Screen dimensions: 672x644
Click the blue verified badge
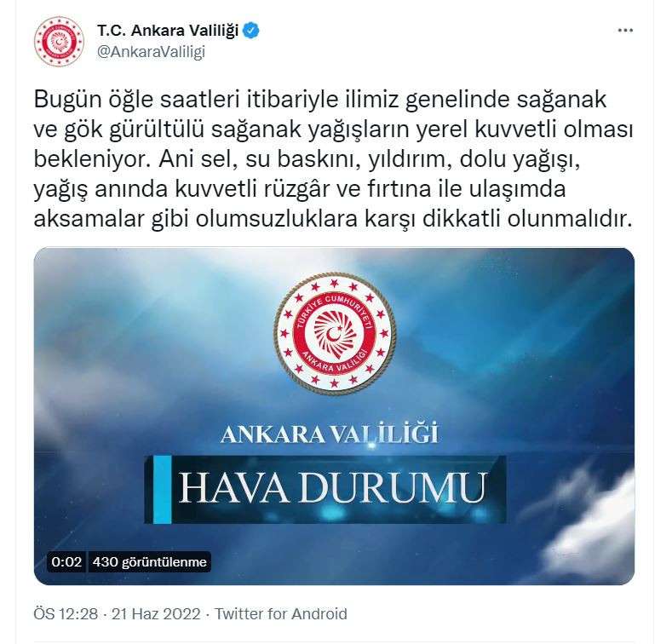coord(251,31)
